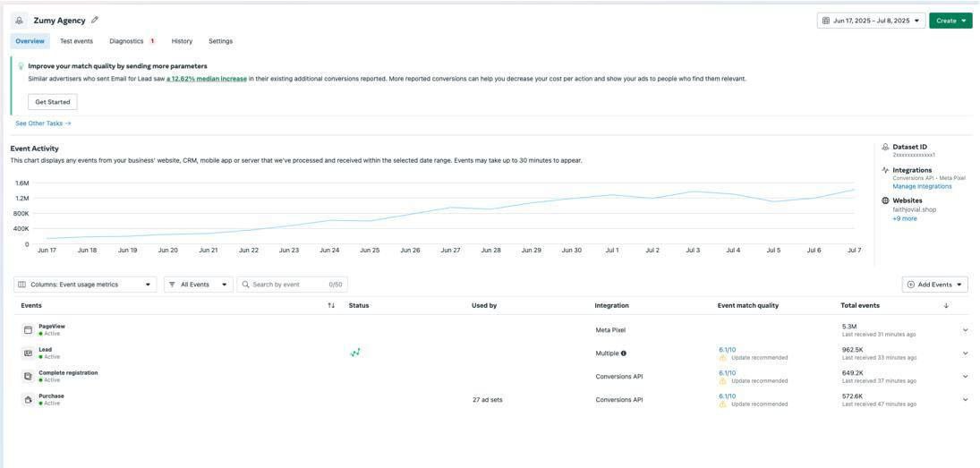The image size is (980, 468).
Task: Click the +9 more websites link
Action: [905, 218]
